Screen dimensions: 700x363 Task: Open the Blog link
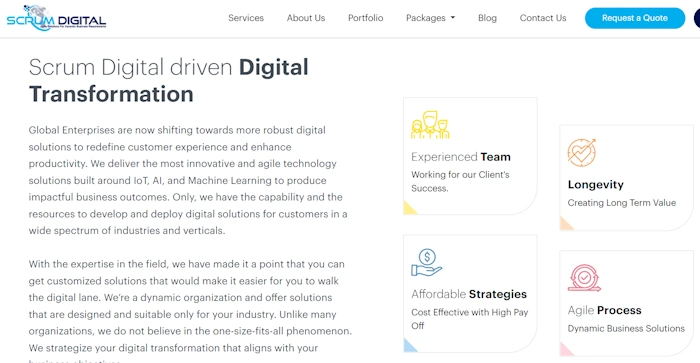[x=487, y=18]
